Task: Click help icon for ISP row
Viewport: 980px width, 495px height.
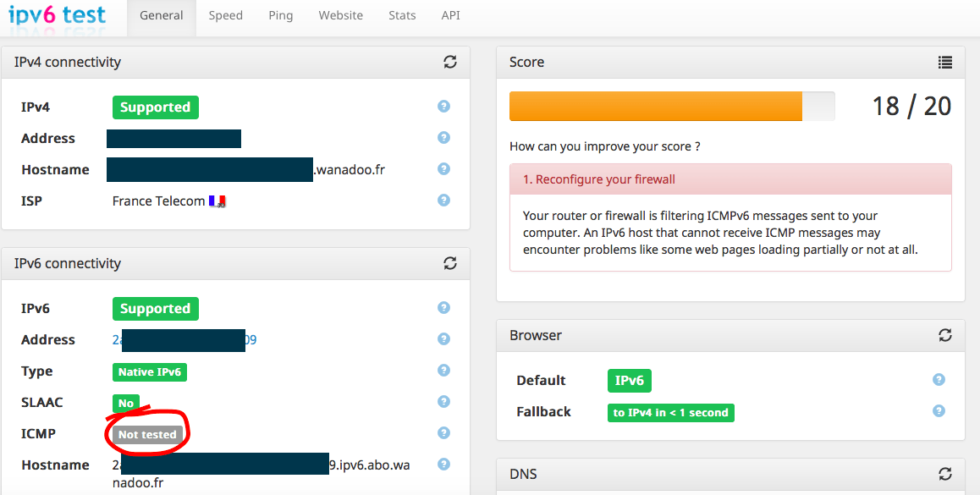Action: pos(443,201)
